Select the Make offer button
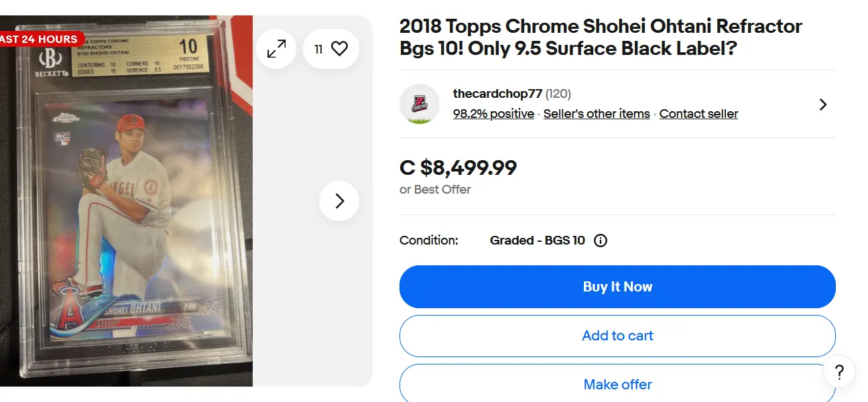Screen dimensions: 868x402 617,385
